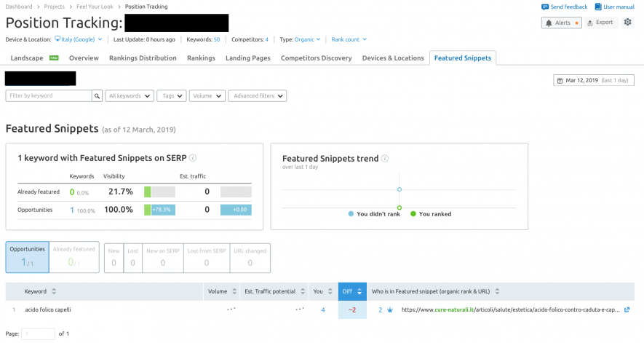Sort by Keyword column arrows
Image resolution: width=644 pixels, height=343 pixels.
(54, 291)
